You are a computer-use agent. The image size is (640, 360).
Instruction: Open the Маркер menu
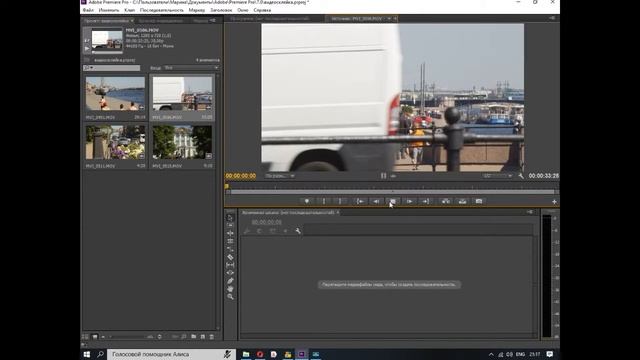[197, 10]
